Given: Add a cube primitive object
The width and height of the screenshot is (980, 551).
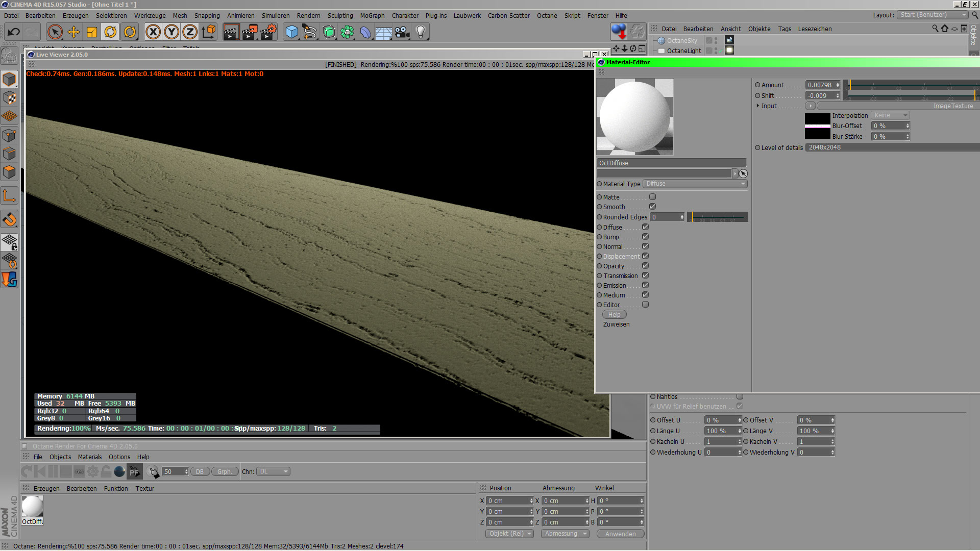Looking at the screenshot, I should pyautogui.click(x=291, y=32).
